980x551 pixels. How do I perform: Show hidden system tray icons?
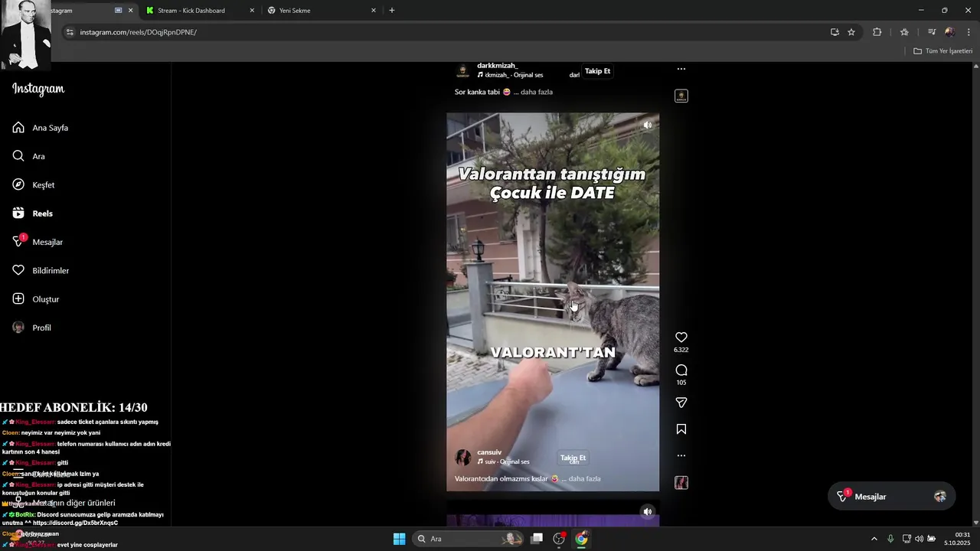click(874, 539)
